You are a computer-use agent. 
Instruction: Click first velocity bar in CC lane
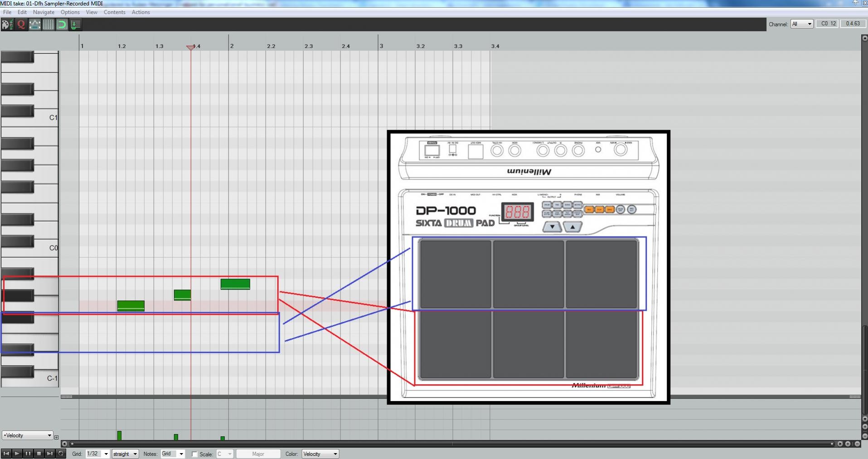(119, 435)
